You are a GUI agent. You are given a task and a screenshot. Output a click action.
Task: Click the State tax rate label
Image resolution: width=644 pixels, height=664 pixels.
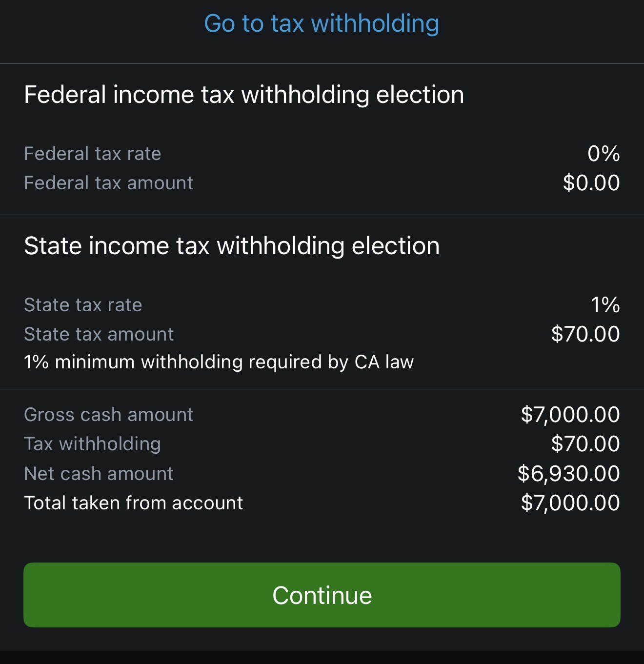83,305
